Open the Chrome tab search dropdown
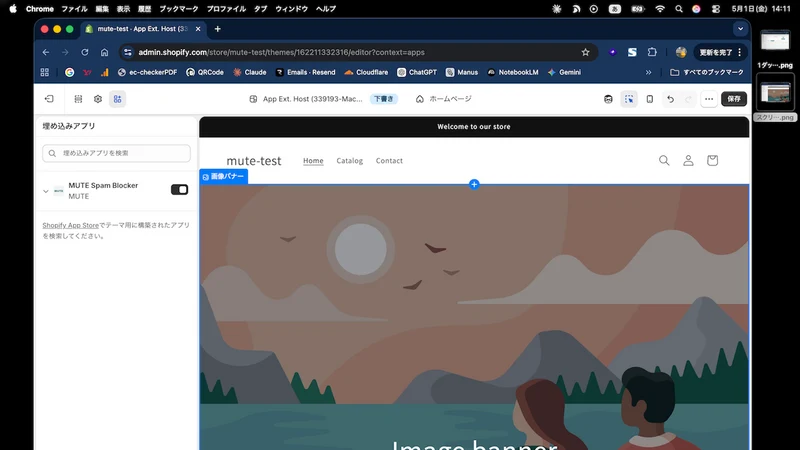 click(x=740, y=29)
